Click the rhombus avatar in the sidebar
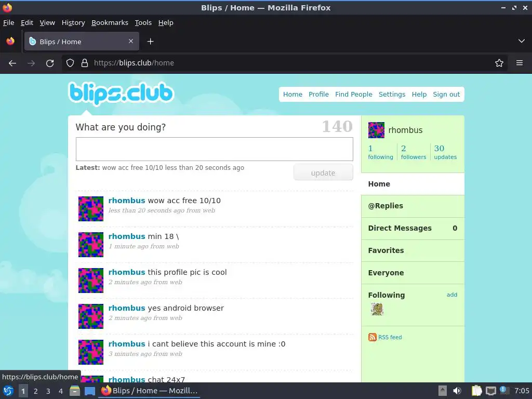Viewport: 532px width, 399px height. pyautogui.click(x=376, y=130)
